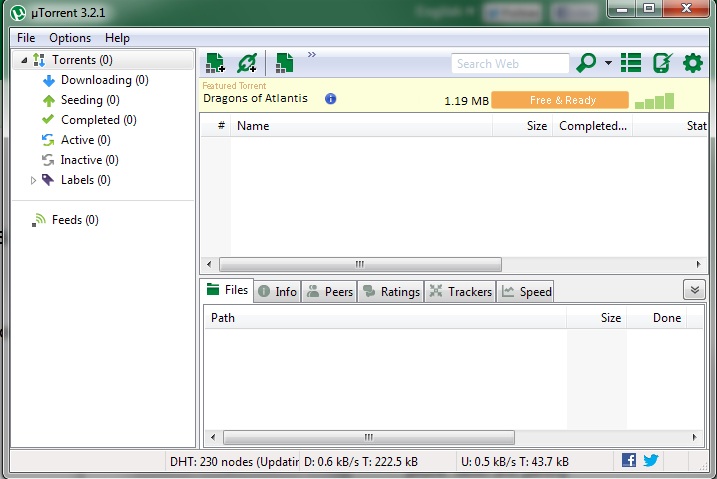Click the download speed D: 0.6 kB/s status
This screenshot has width=717, height=479.
[x=361, y=462]
